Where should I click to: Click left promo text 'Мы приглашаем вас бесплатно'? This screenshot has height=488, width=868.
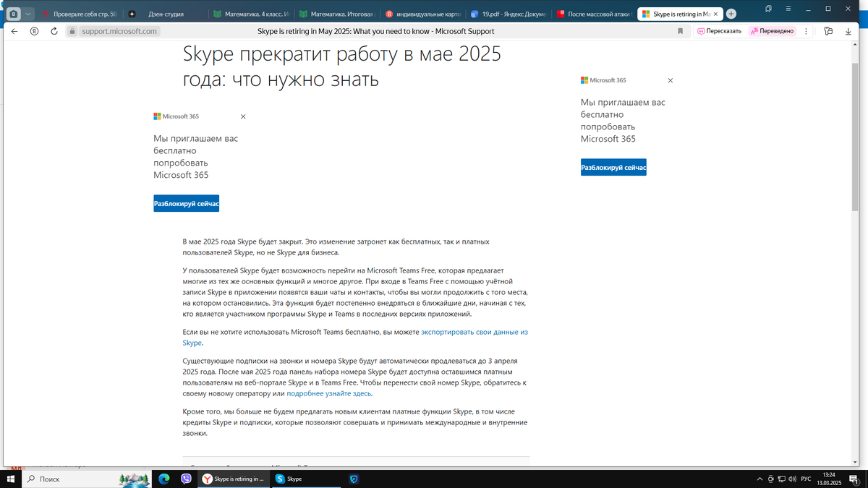[196, 156]
